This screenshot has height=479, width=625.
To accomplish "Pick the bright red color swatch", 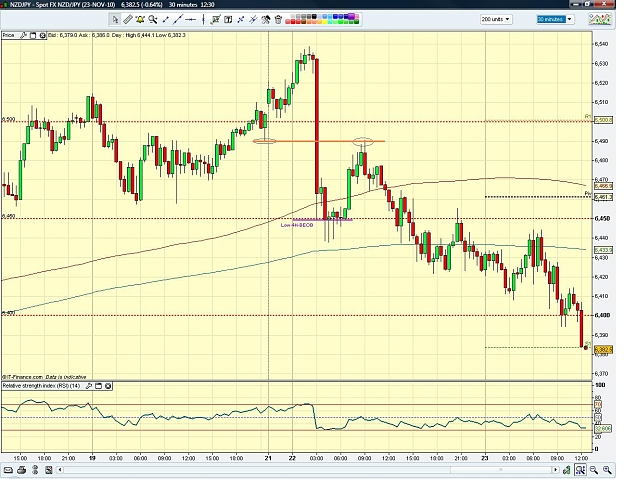I will point(293,22).
